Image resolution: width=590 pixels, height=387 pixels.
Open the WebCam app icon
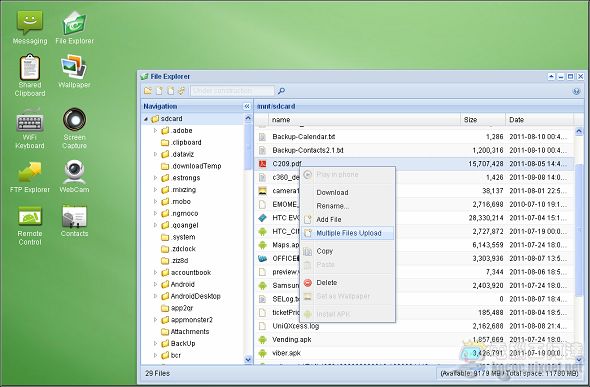pyautogui.click(x=74, y=177)
